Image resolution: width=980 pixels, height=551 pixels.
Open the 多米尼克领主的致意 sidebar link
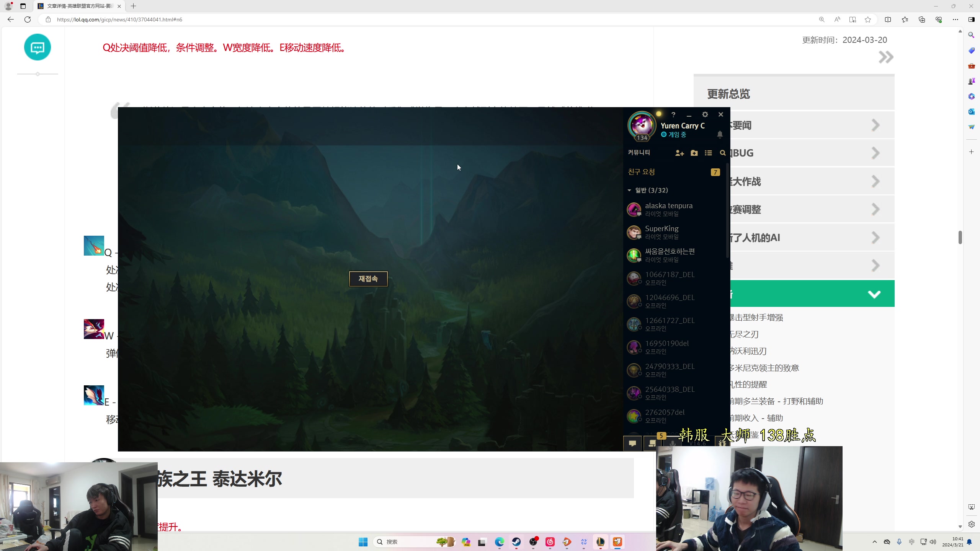pyautogui.click(x=764, y=368)
